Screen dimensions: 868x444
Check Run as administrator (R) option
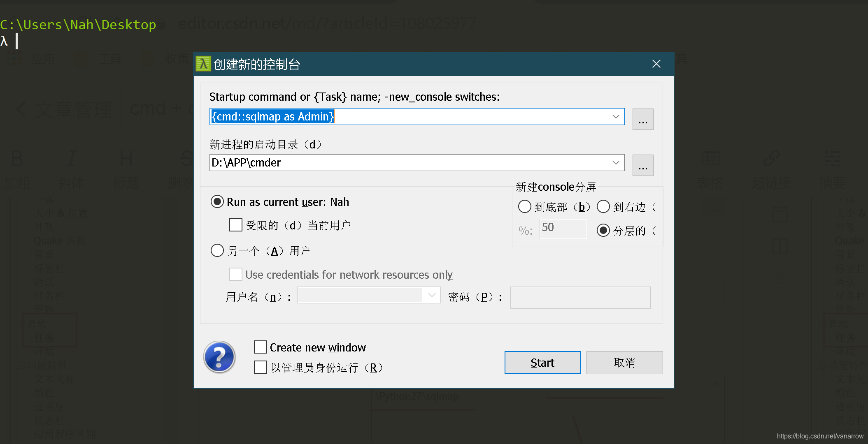click(261, 367)
